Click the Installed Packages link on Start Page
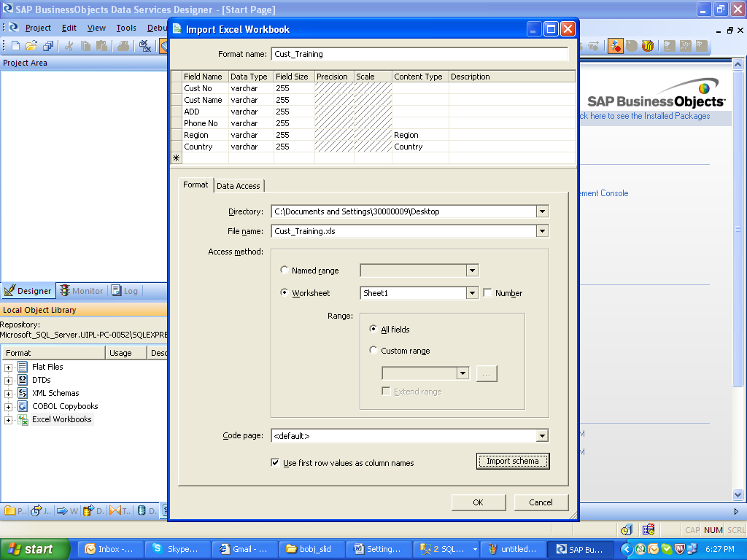 [645, 116]
